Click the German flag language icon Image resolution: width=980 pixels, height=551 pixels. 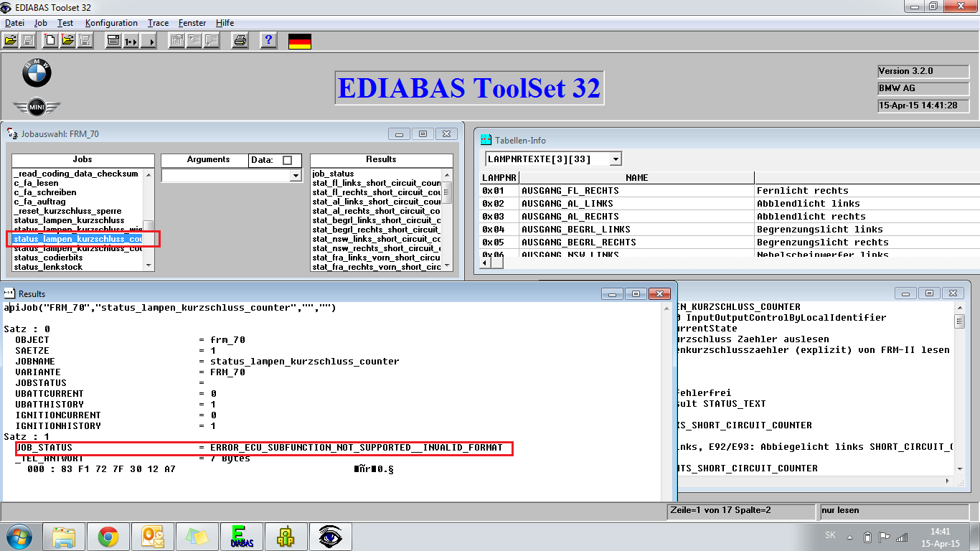pos(299,41)
